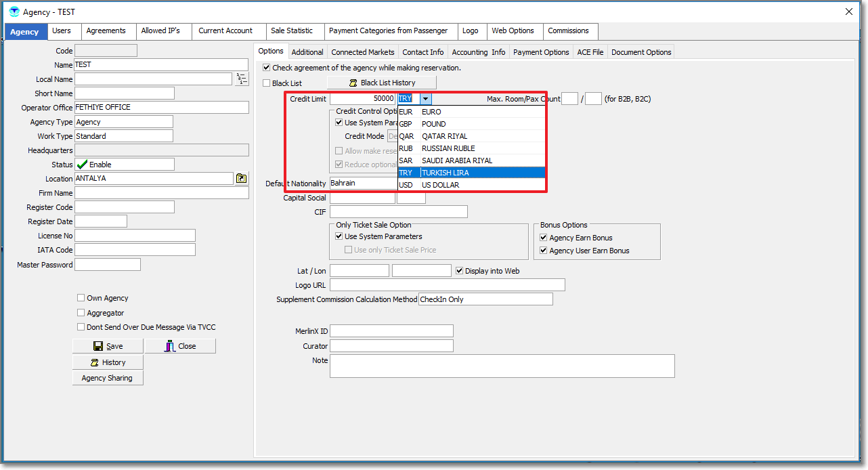This screenshot has height=470, width=868.
Task: Click the application icon in the title bar
Action: [14, 12]
